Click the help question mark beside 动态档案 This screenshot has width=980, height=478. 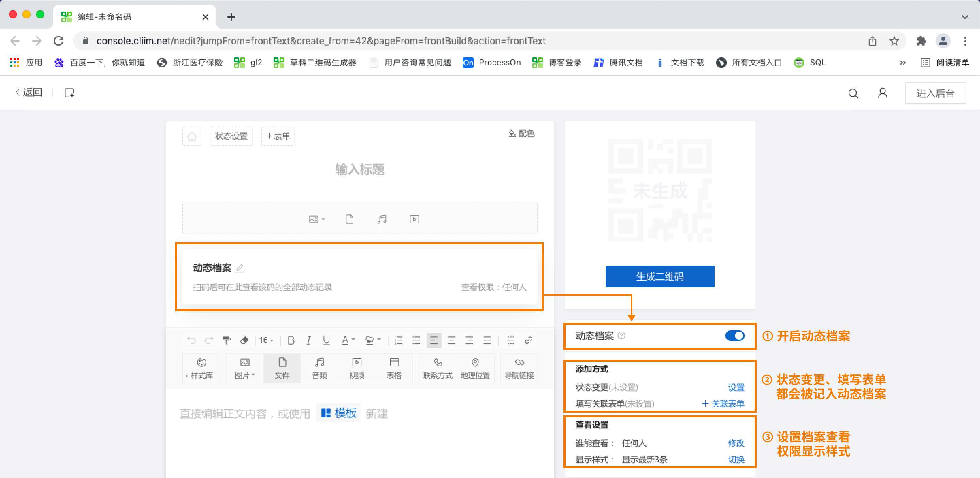tap(621, 336)
